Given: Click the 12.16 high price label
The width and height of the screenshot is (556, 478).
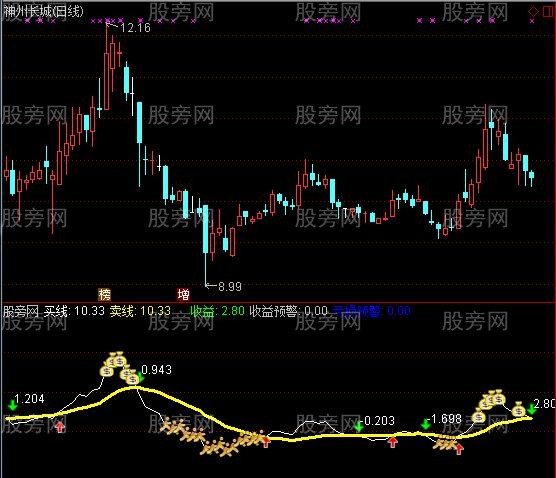Looking at the screenshot, I should [x=135, y=28].
